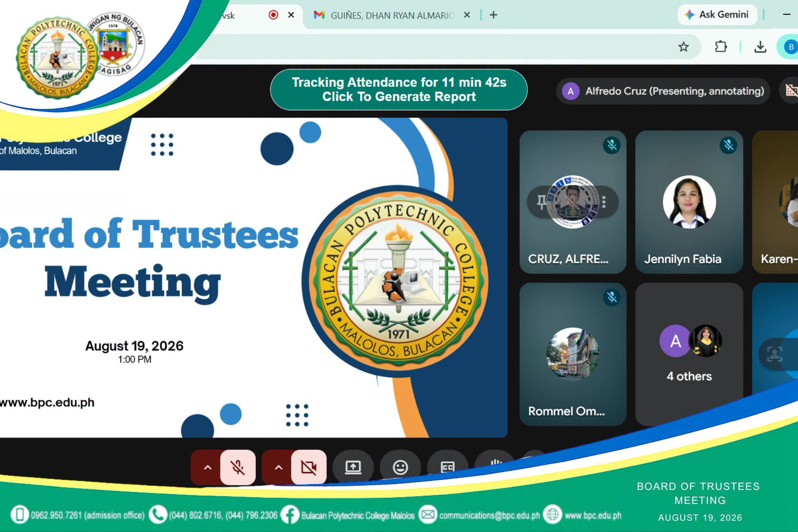
Task: Click the 1:00 PM time on the slide
Action: click(134, 359)
